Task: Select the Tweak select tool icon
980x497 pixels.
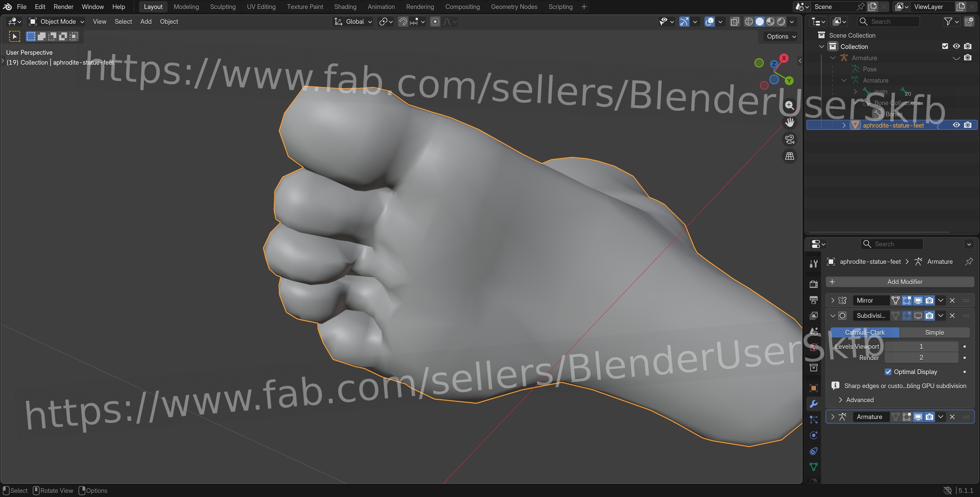Action: pyautogui.click(x=15, y=36)
